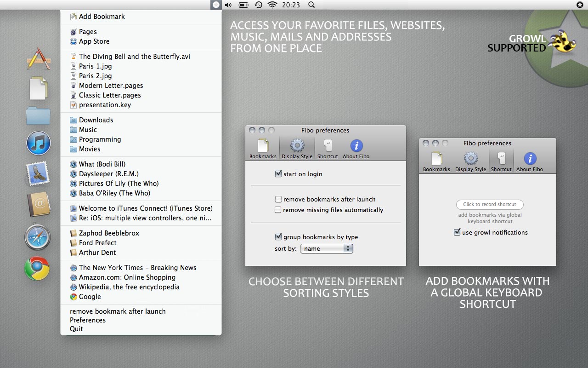This screenshot has height=368, width=588.
Task: Open Arthur Dent contact
Action: pos(141,253)
